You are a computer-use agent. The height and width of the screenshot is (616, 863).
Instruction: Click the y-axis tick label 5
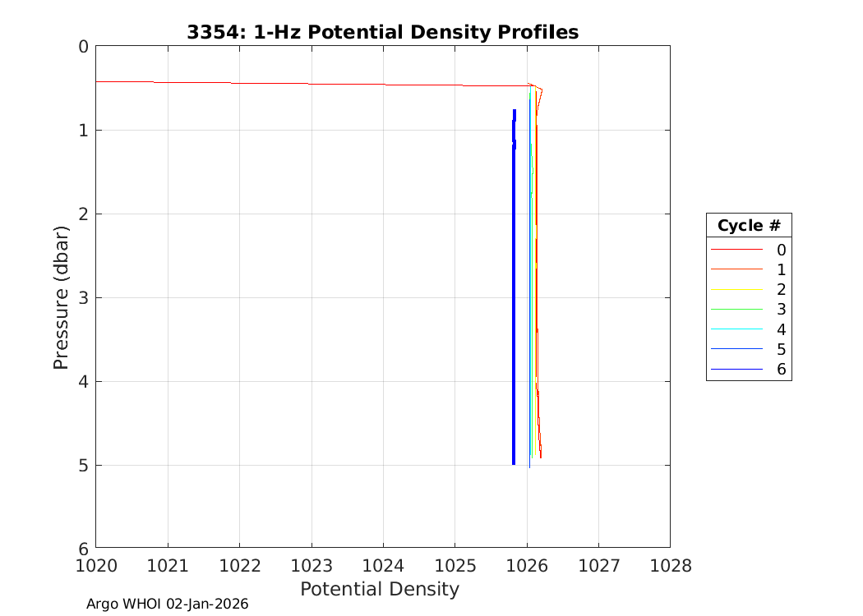pyautogui.click(x=82, y=466)
